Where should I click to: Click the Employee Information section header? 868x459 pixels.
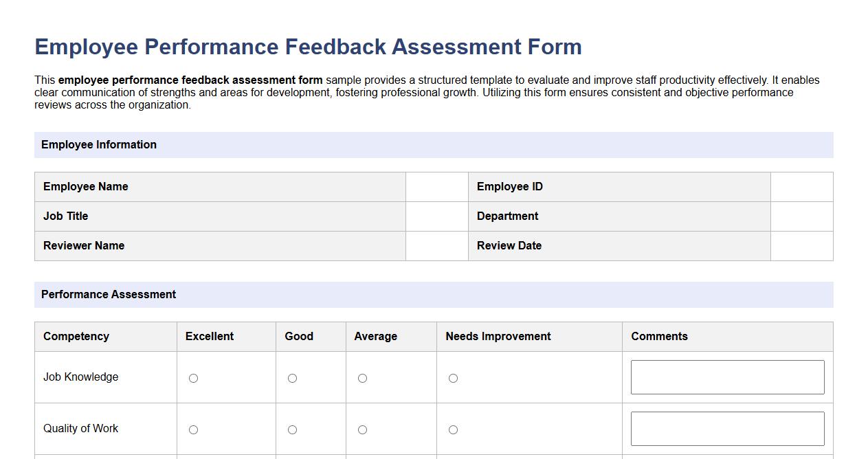99,145
